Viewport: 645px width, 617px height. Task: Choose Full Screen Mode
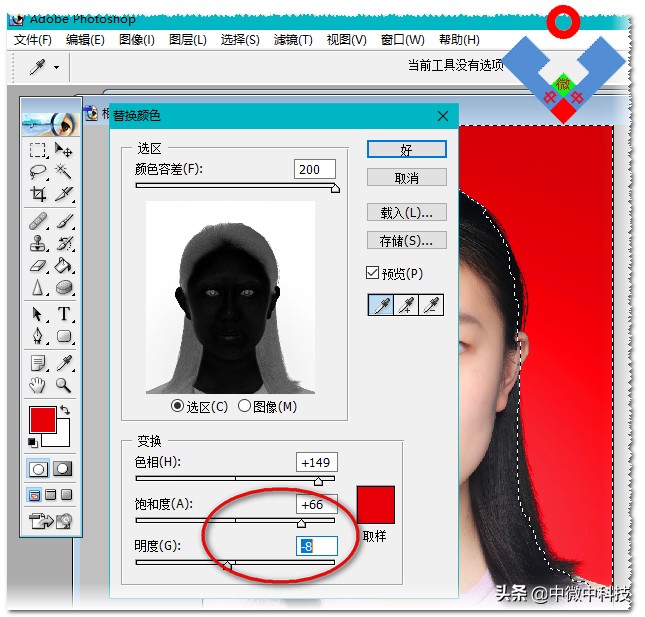[66, 494]
